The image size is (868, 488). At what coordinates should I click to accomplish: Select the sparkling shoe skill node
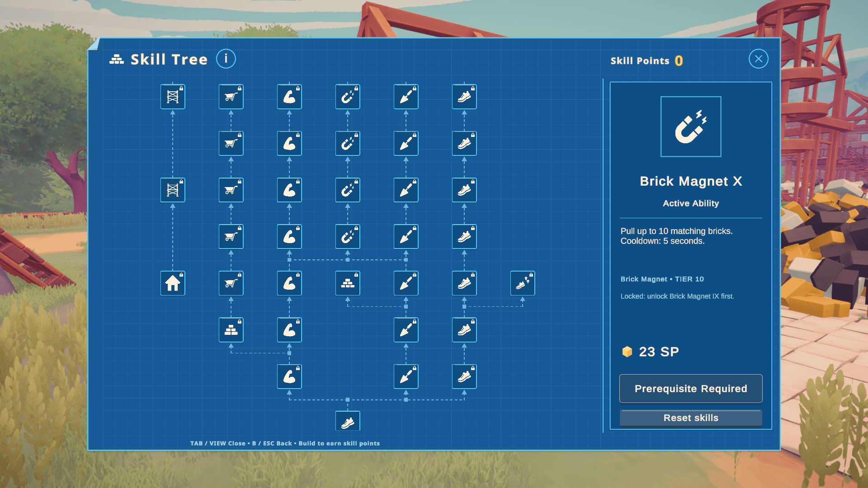point(523,283)
